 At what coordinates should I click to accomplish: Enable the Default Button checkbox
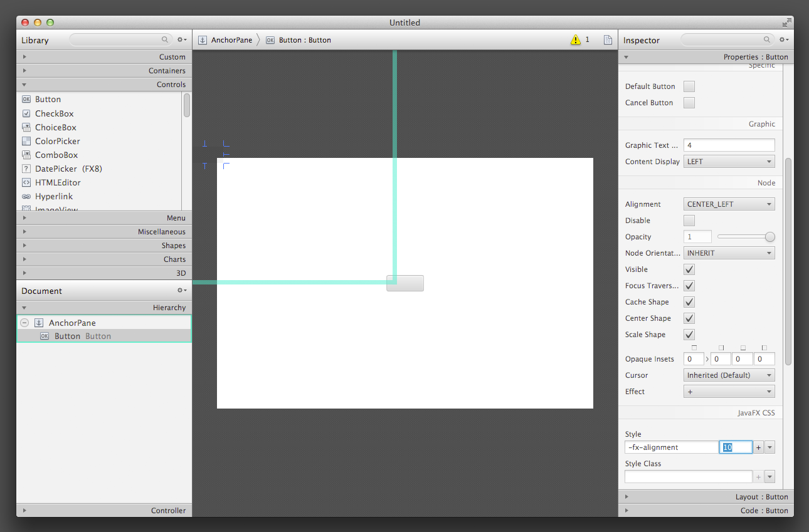tap(689, 86)
